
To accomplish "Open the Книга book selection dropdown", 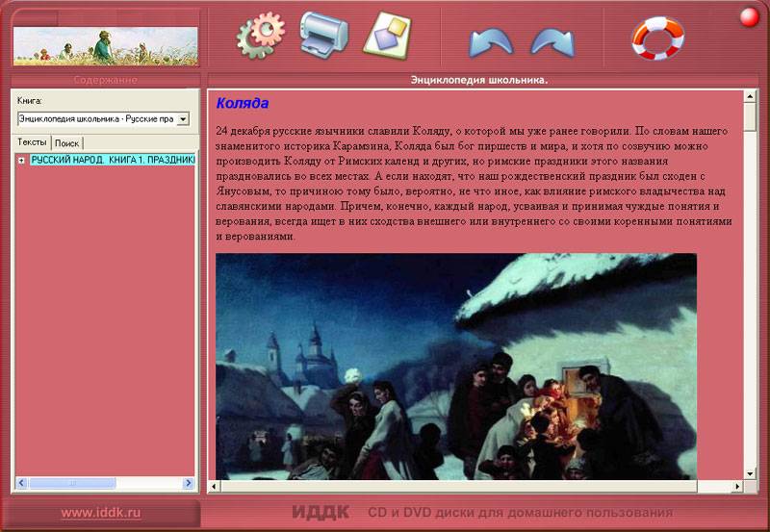I will [x=183, y=118].
